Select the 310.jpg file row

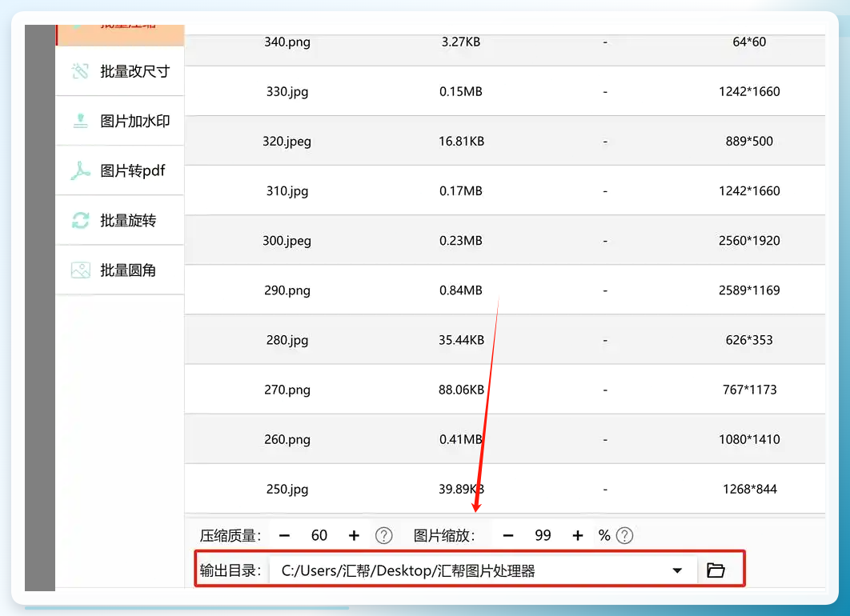pyautogui.click(x=505, y=190)
